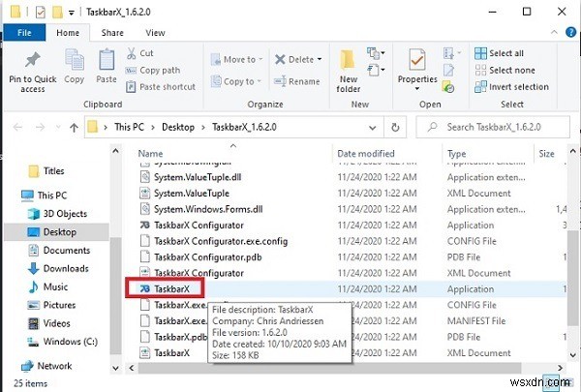Select This PC in navigation pane
The image size is (581, 392).
(45, 196)
